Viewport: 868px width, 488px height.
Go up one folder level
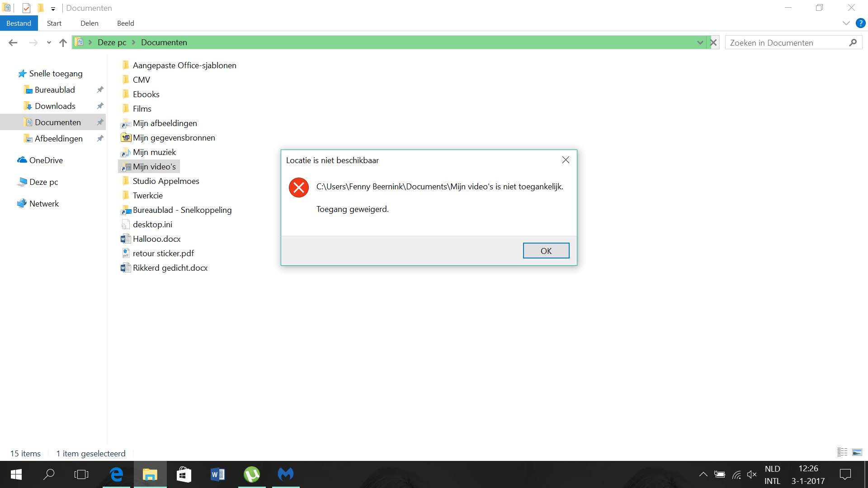63,42
